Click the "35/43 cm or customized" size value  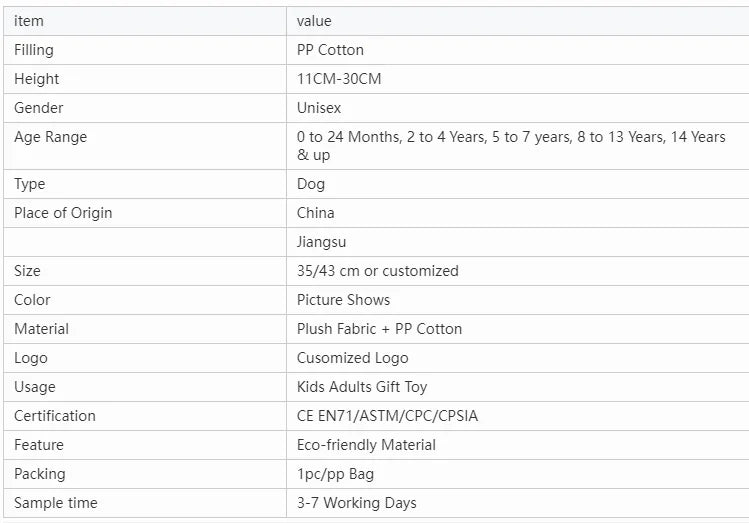point(377,271)
